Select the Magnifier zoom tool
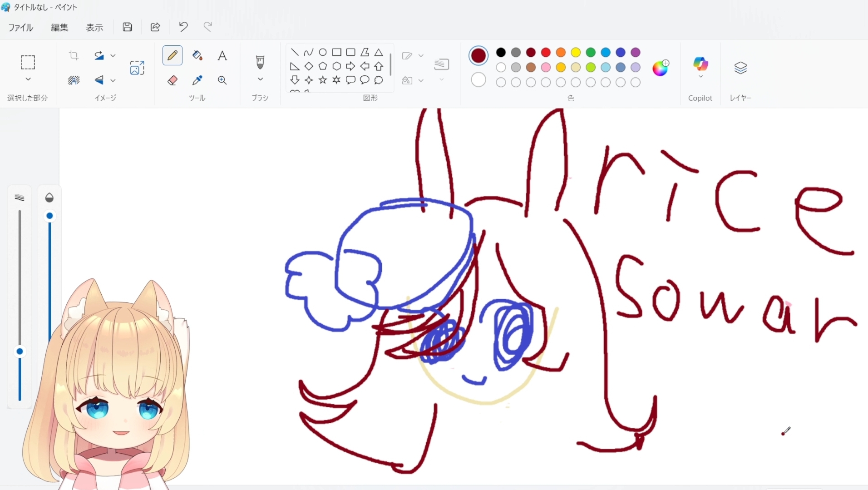The image size is (868, 490). click(222, 80)
